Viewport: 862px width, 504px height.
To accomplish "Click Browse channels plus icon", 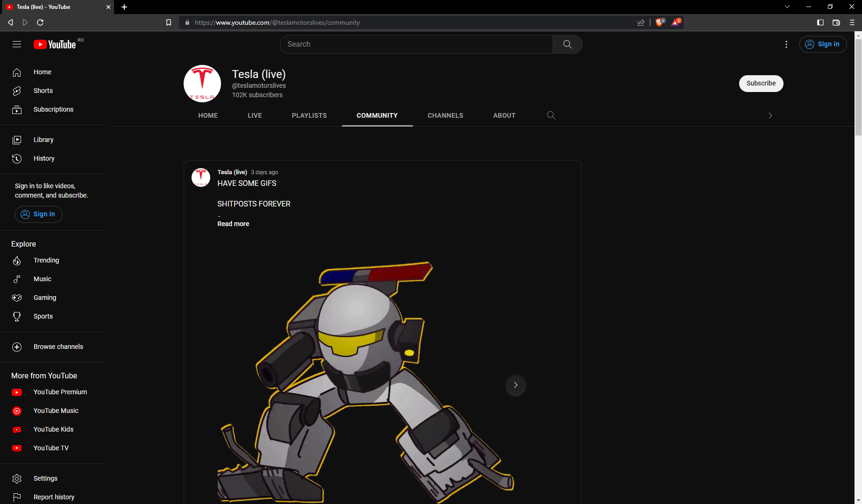I will point(17,347).
